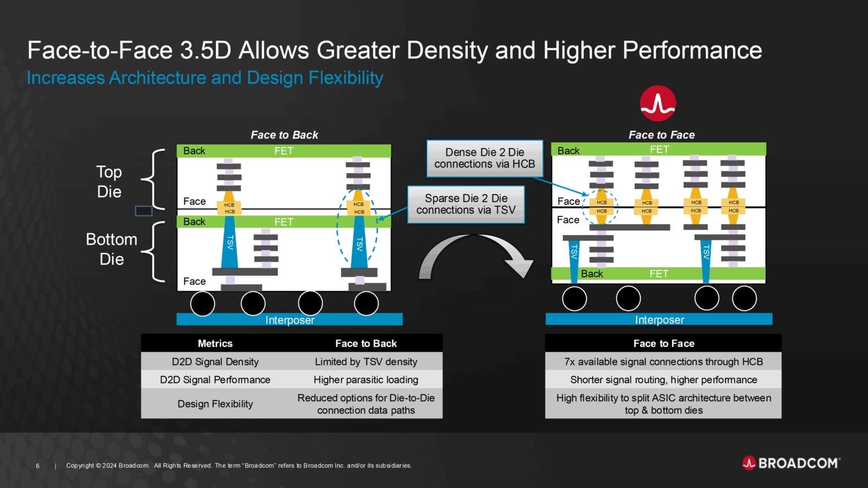Toggle the small blue rectangle near Top Die
The width and height of the screenshot is (868, 488).
point(145,210)
